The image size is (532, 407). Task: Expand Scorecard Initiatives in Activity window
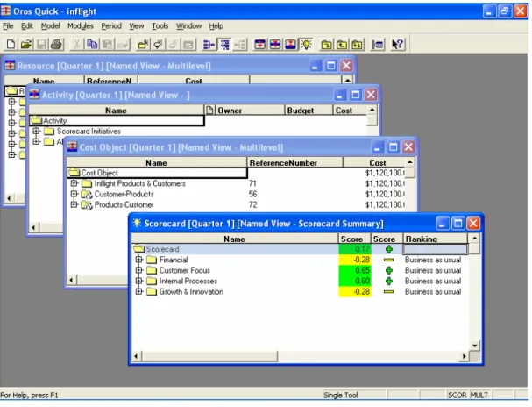36,131
